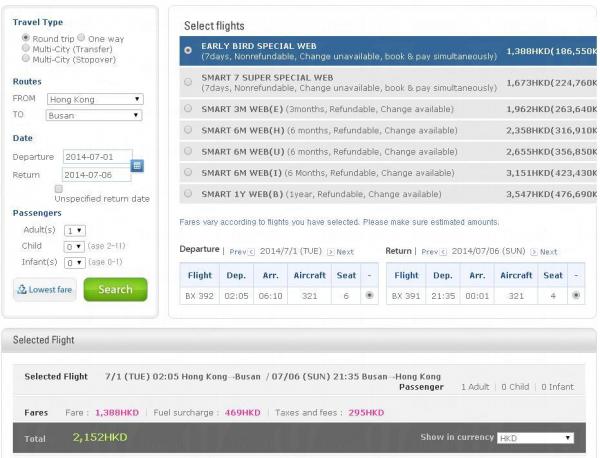
Task: Check the Unspecified return date box
Action: (x=60, y=187)
